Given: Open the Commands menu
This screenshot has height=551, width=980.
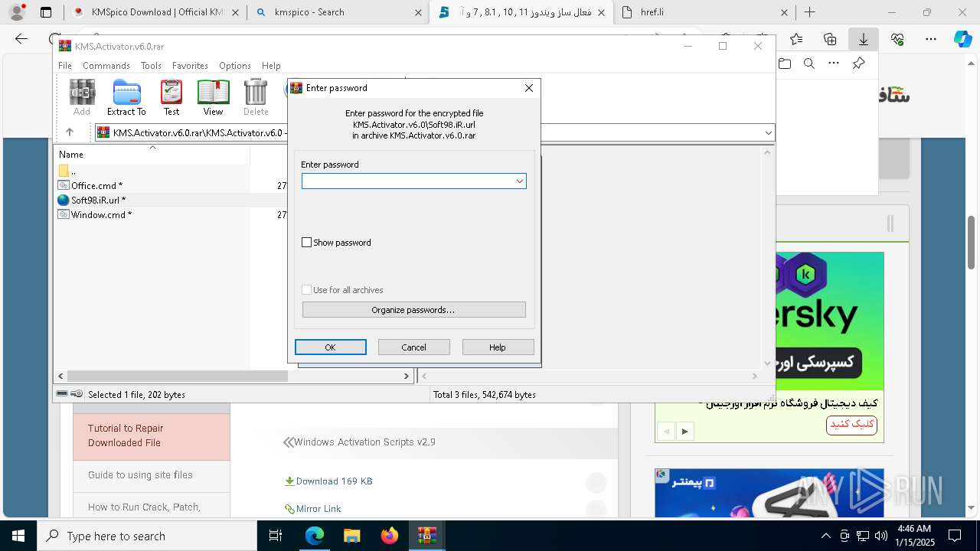Looking at the screenshot, I should click(x=106, y=66).
